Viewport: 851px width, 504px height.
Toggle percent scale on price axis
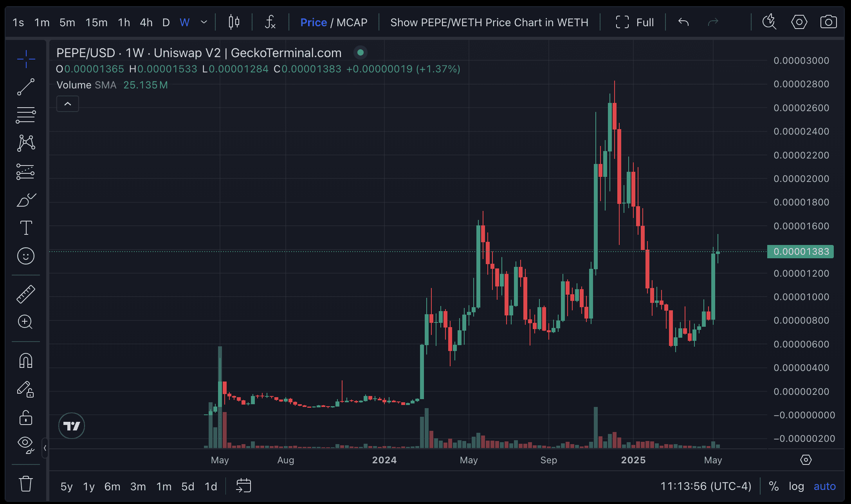pos(773,486)
